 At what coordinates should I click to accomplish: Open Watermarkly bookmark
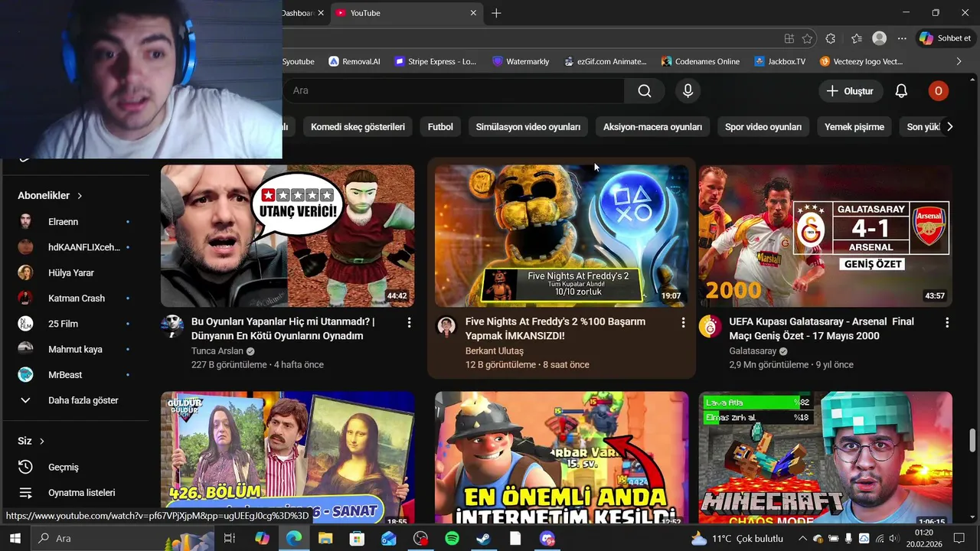(x=521, y=61)
